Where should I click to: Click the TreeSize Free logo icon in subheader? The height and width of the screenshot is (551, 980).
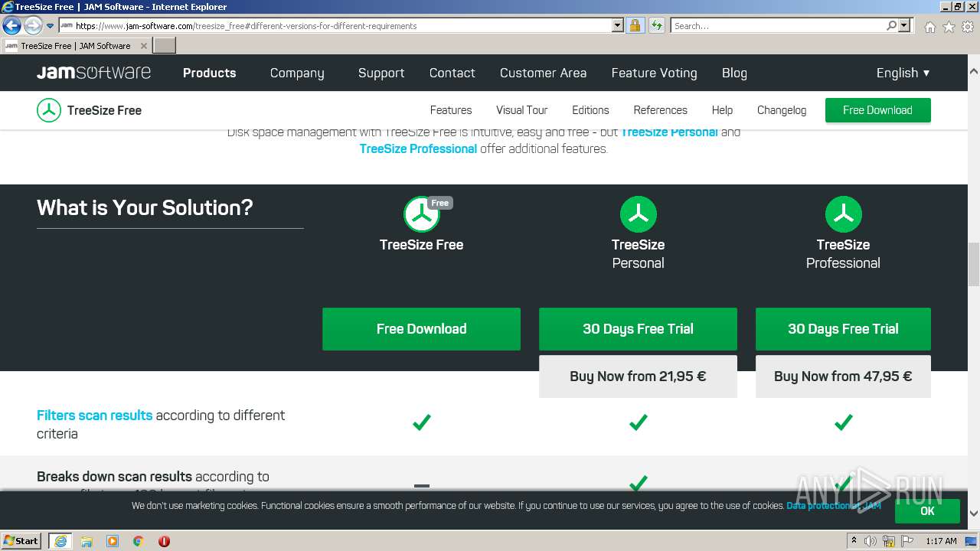(49, 110)
